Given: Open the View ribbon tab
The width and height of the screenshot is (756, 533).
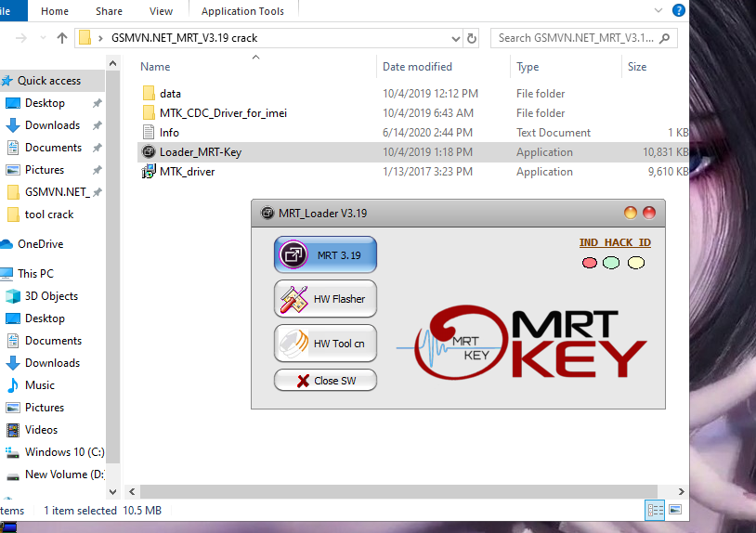Looking at the screenshot, I should pos(161,11).
